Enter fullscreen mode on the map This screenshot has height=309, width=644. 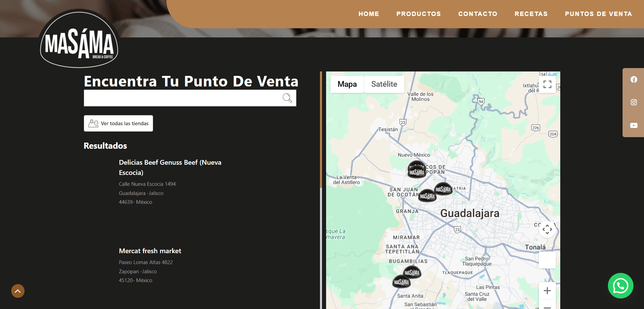tap(547, 84)
